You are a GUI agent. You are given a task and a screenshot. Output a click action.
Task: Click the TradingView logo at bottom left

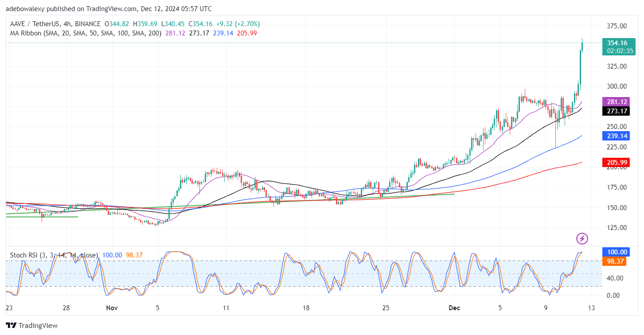[x=31, y=326]
